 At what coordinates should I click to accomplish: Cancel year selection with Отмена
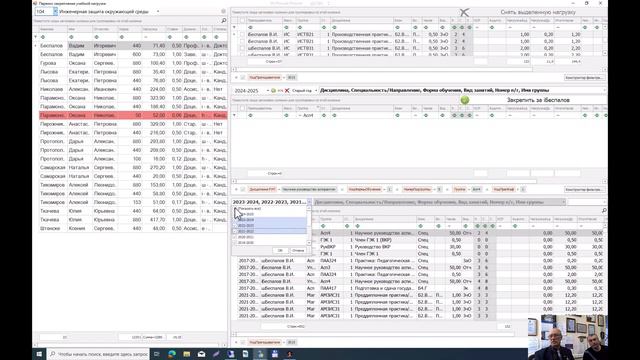point(298,250)
